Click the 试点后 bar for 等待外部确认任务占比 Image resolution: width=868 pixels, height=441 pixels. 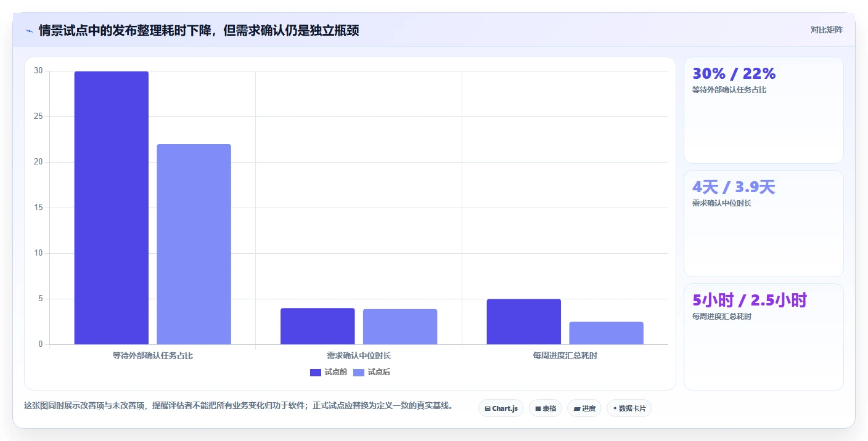[194, 245]
